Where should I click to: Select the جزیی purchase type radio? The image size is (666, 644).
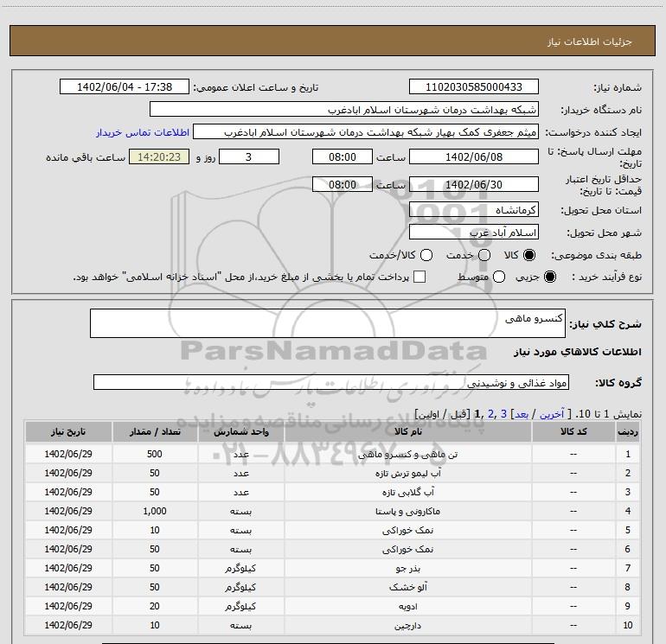(549, 277)
